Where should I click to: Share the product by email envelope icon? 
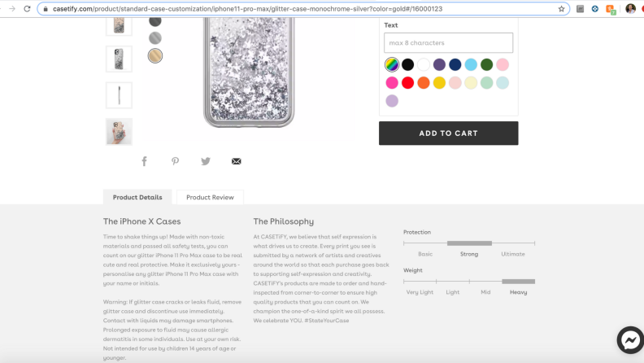tap(236, 161)
